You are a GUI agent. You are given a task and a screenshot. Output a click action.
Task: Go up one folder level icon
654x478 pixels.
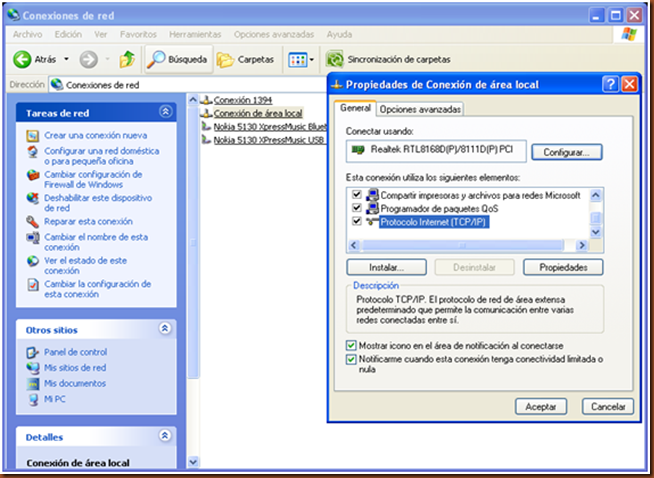(x=127, y=59)
